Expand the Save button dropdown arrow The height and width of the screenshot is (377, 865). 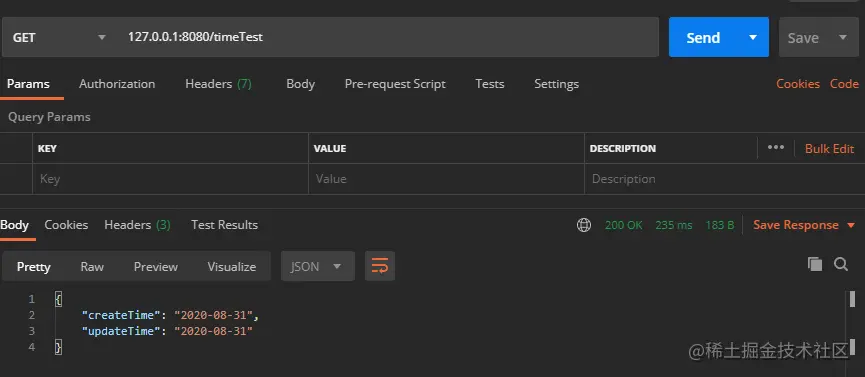(842, 38)
